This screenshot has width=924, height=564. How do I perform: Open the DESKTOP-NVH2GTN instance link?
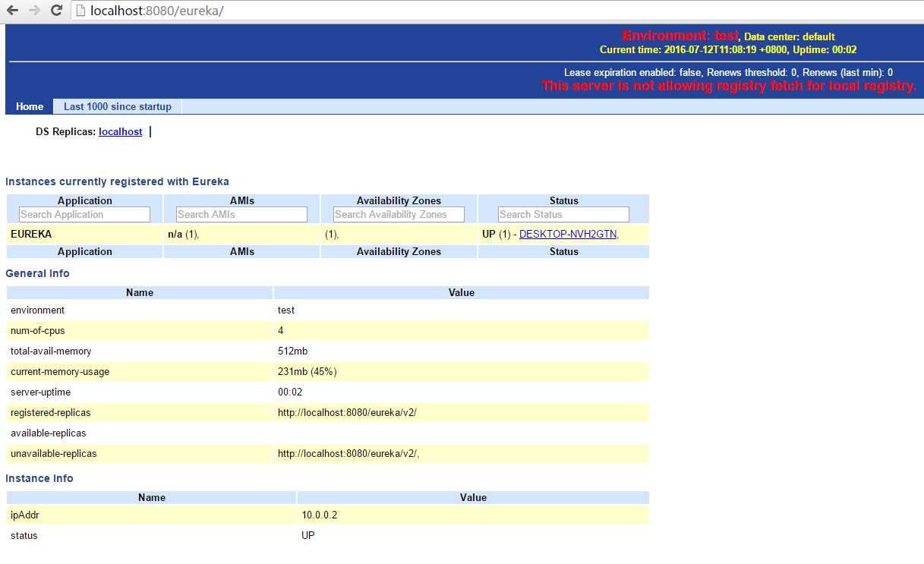[569, 234]
